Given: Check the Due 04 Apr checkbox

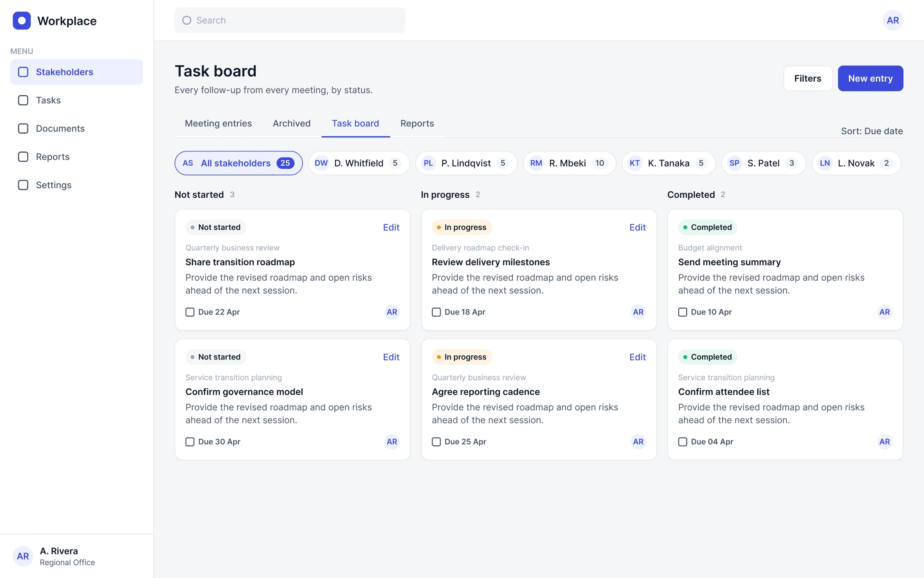Looking at the screenshot, I should click(683, 442).
